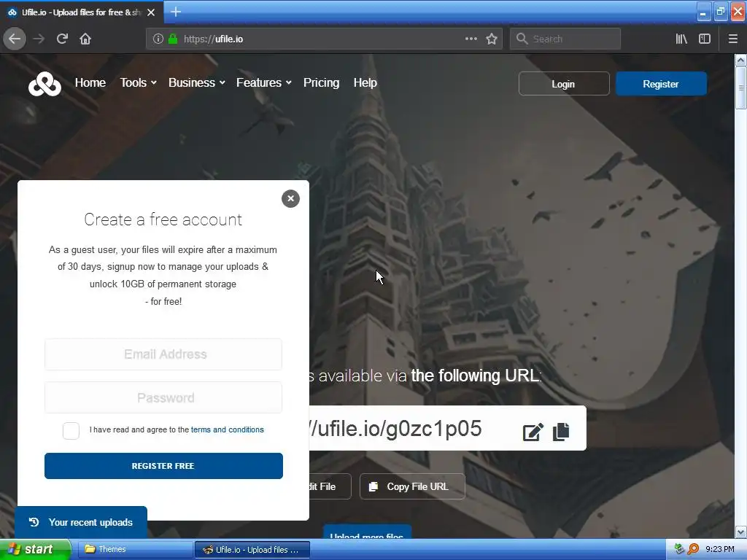Click the Ufile.io cloud logo

click(x=44, y=84)
